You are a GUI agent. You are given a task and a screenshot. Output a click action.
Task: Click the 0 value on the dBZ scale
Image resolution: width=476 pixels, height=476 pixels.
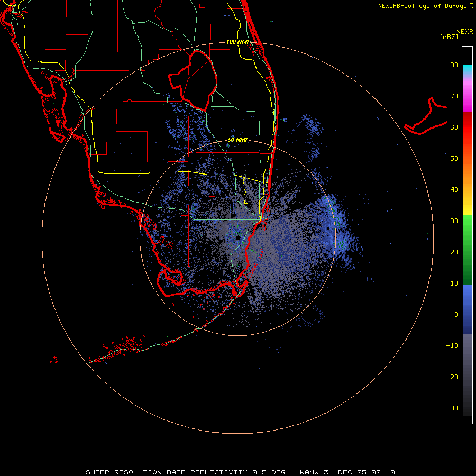coord(456,315)
